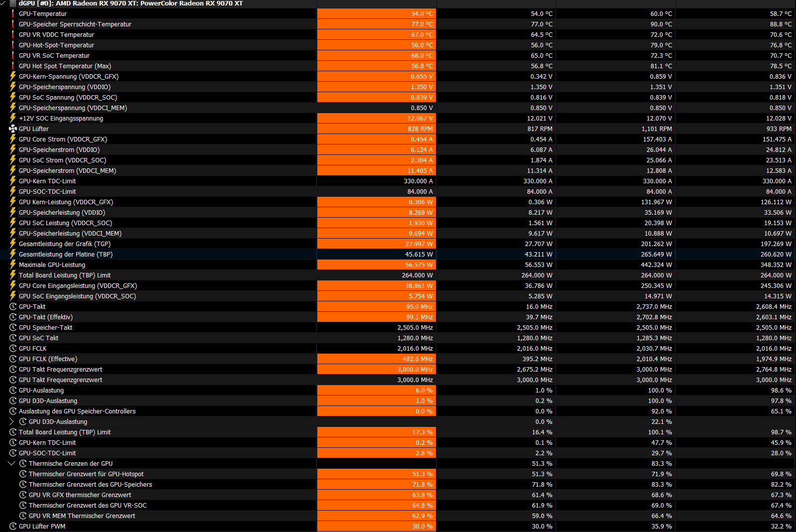Select lightning icon for GPU SoC Strom (VDDCR_SOC)
The width and height of the screenshot is (796, 532).
point(13,160)
